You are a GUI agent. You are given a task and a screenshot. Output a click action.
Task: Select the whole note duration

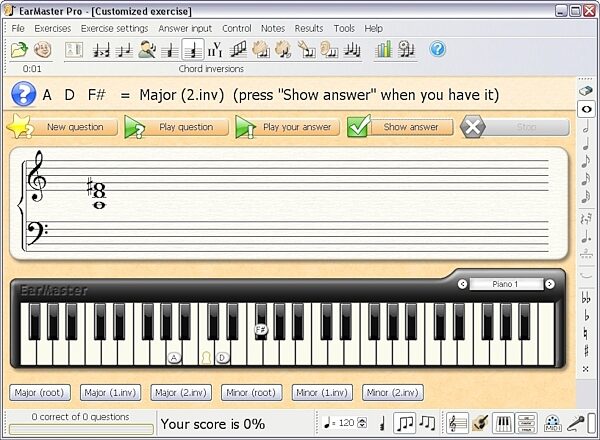click(x=587, y=109)
